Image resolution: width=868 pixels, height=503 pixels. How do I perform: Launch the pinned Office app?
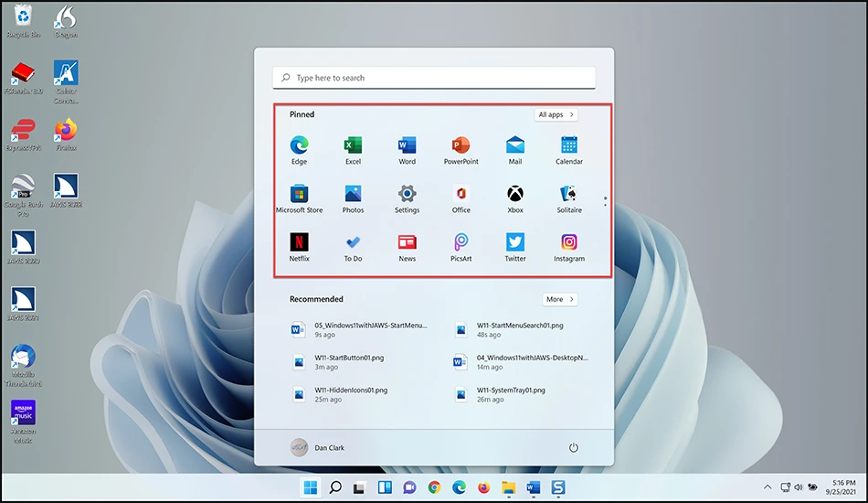tap(460, 198)
